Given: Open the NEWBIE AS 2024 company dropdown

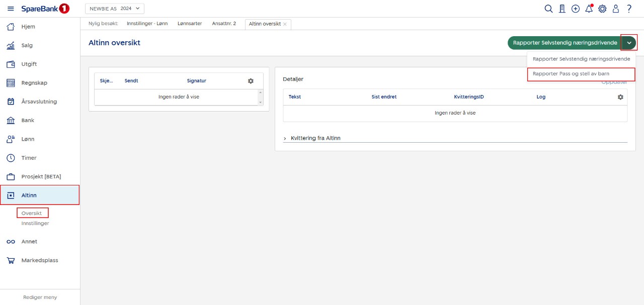Looking at the screenshot, I should pyautogui.click(x=115, y=9).
